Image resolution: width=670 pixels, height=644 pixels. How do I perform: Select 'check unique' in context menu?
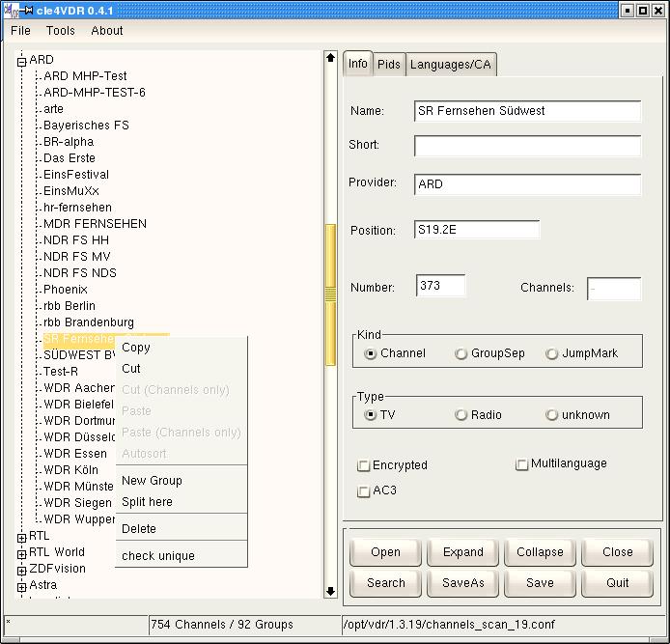(x=158, y=556)
